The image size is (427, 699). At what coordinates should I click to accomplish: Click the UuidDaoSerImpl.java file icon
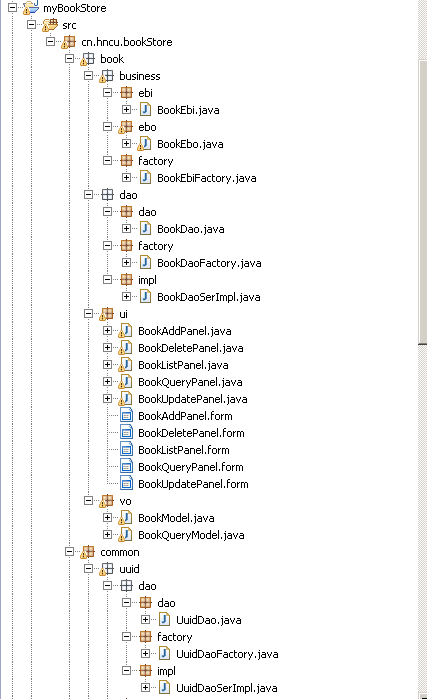164,687
